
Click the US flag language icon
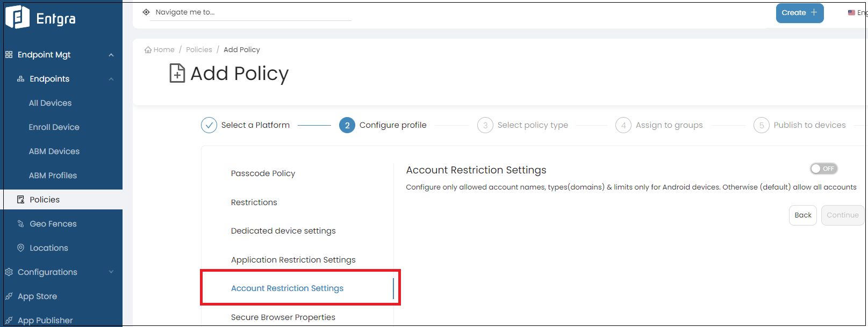point(851,12)
